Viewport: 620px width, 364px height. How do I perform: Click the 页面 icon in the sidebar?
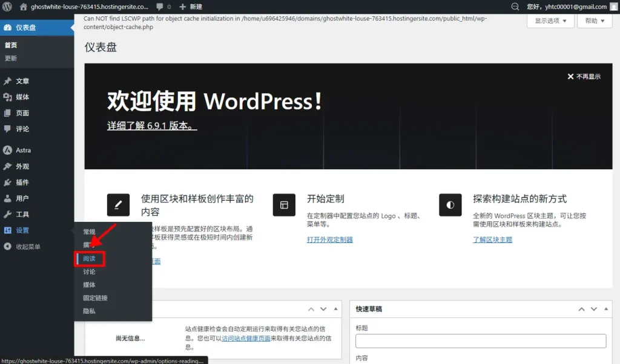point(8,112)
